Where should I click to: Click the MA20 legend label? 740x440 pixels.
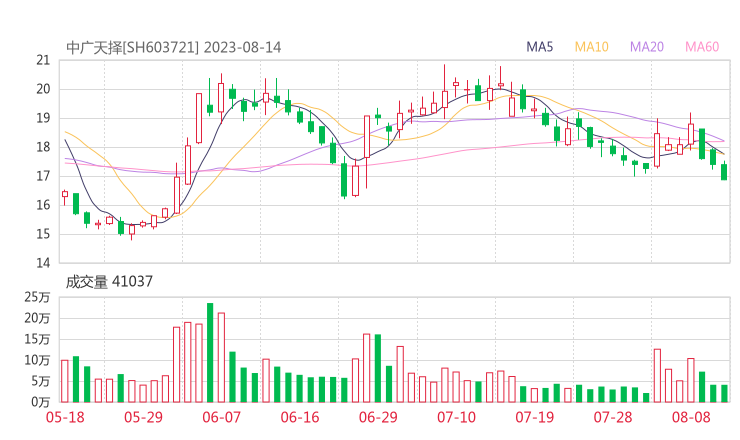tap(647, 47)
